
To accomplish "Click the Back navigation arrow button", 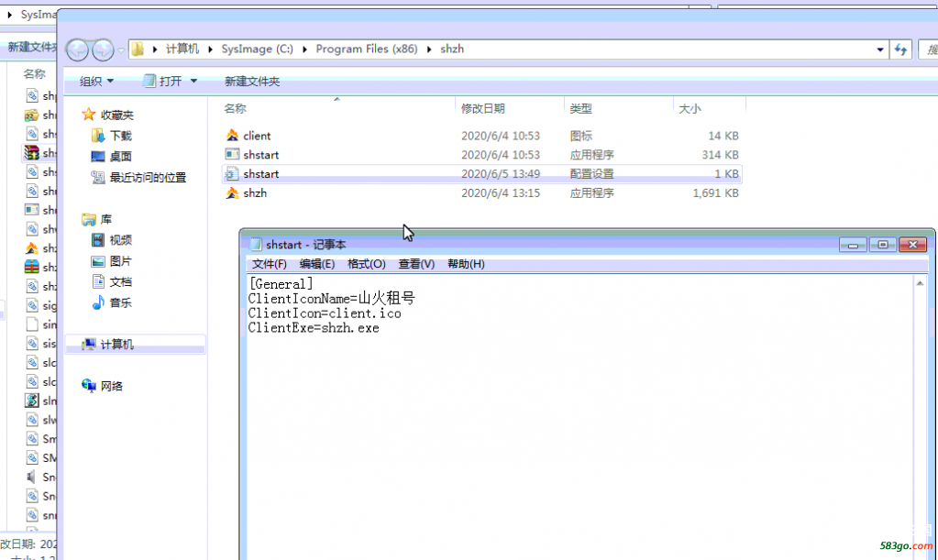I will tap(77, 49).
